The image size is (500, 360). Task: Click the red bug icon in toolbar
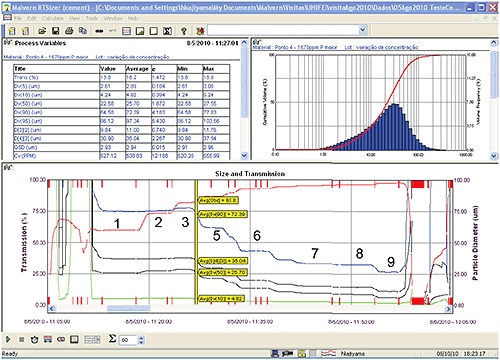[200, 31]
